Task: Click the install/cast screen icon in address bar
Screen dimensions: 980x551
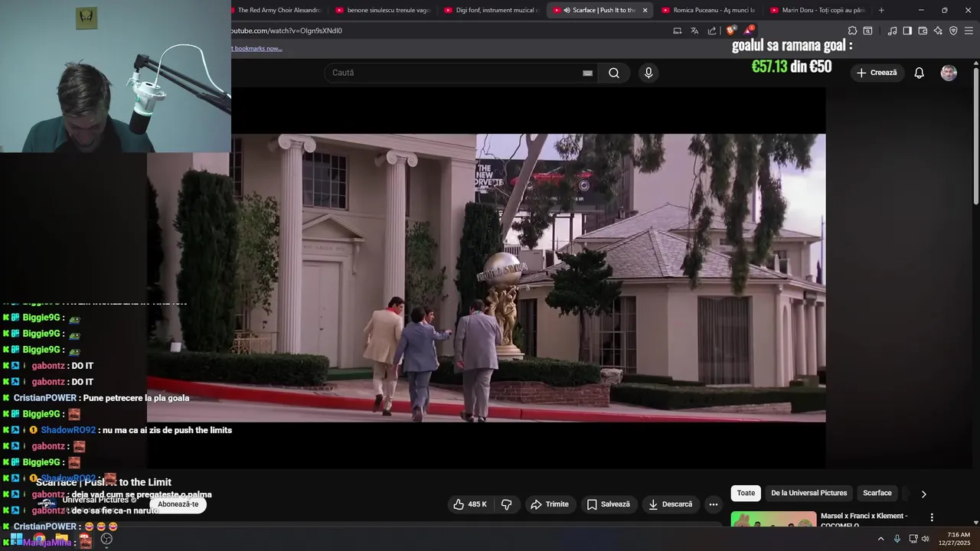Action: pyautogui.click(x=677, y=31)
